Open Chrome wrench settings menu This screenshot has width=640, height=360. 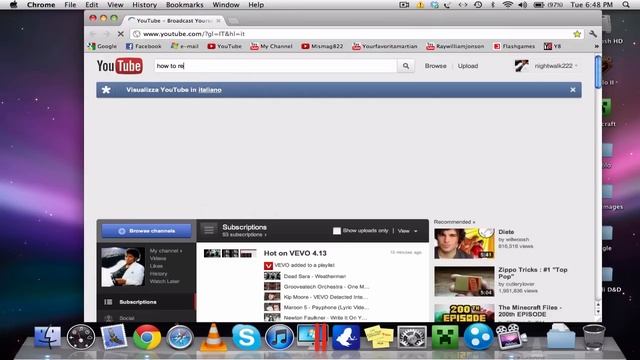593,34
